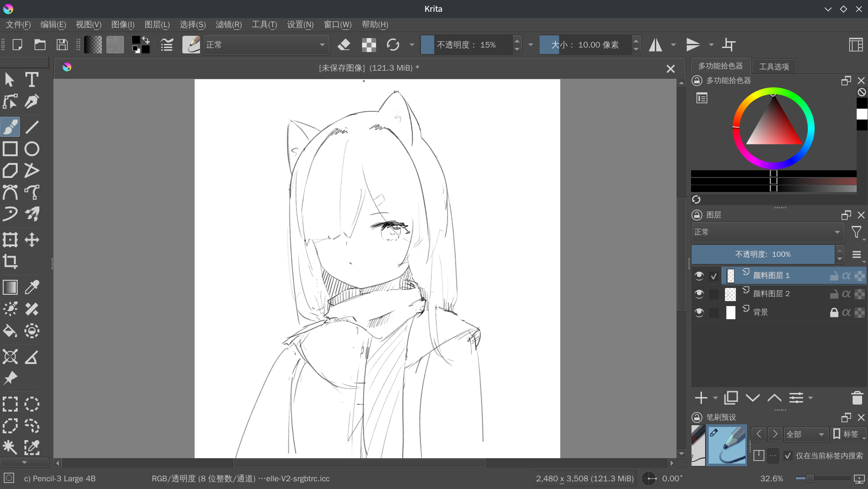Activate the Move tool

pos(32,240)
